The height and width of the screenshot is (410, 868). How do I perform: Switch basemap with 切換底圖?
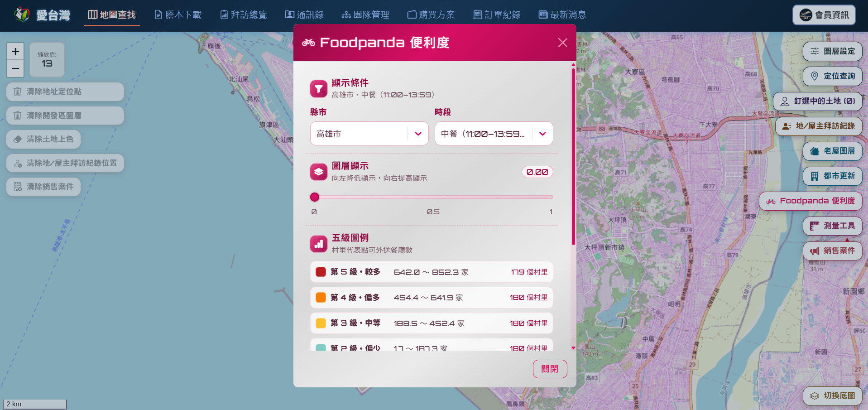pyautogui.click(x=832, y=396)
